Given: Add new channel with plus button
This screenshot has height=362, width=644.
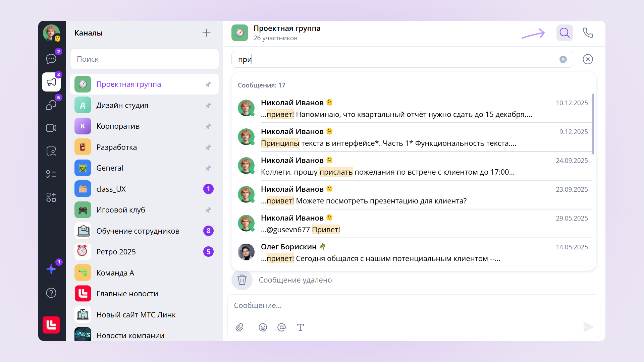Looking at the screenshot, I should 206,33.
